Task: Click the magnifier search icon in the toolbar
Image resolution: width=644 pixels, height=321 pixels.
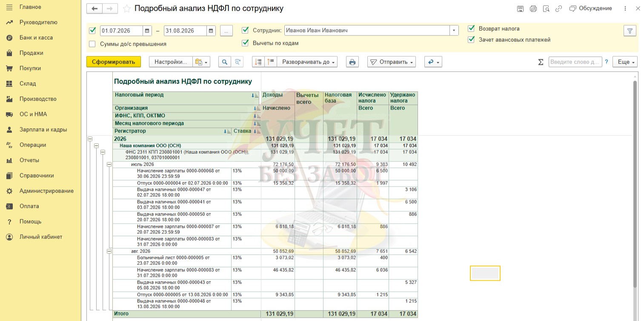Action: coord(224,62)
